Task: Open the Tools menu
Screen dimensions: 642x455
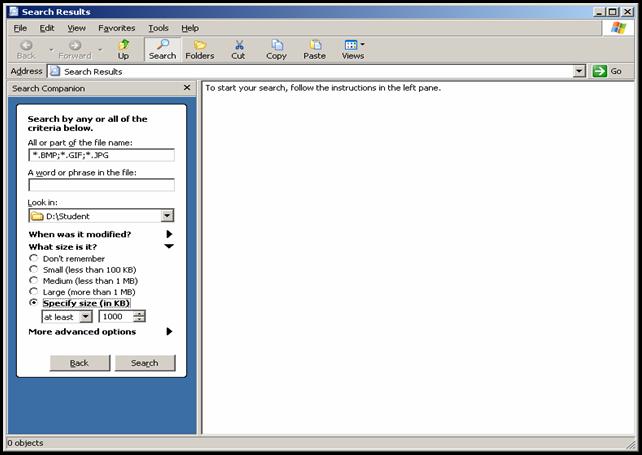Action: click(x=158, y=28)
